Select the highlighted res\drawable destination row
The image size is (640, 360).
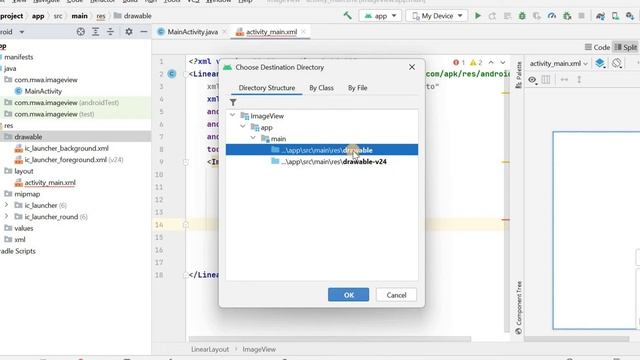[322, 150]
